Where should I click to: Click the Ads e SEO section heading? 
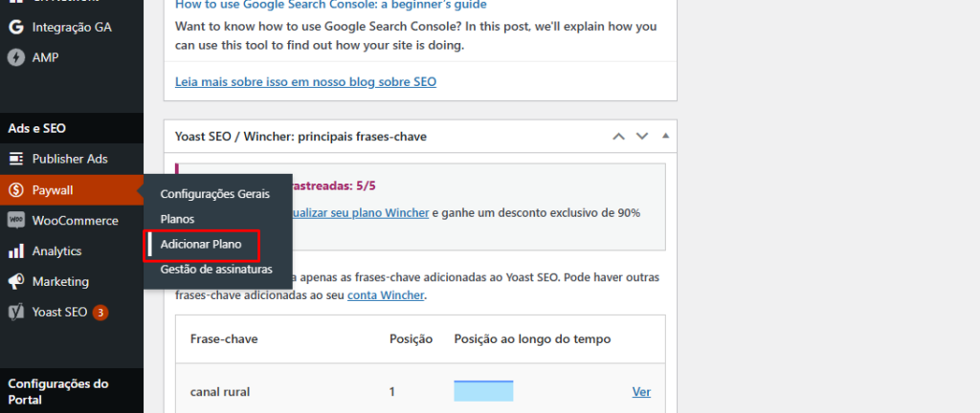point(37,128)
